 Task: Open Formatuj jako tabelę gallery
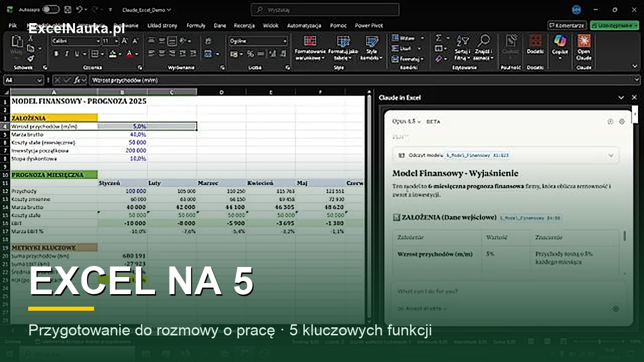(343, 48)
